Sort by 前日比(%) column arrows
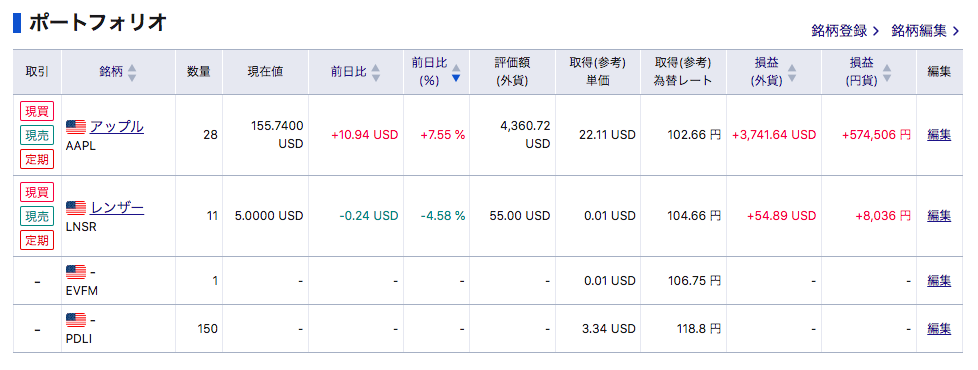This screenshot has width=978, height=370. pos(456,72)
